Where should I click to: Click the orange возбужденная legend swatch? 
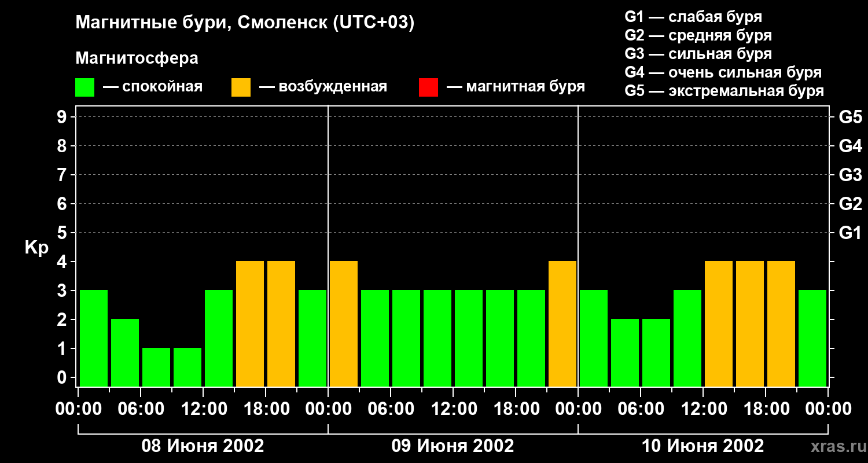point(241,87)
